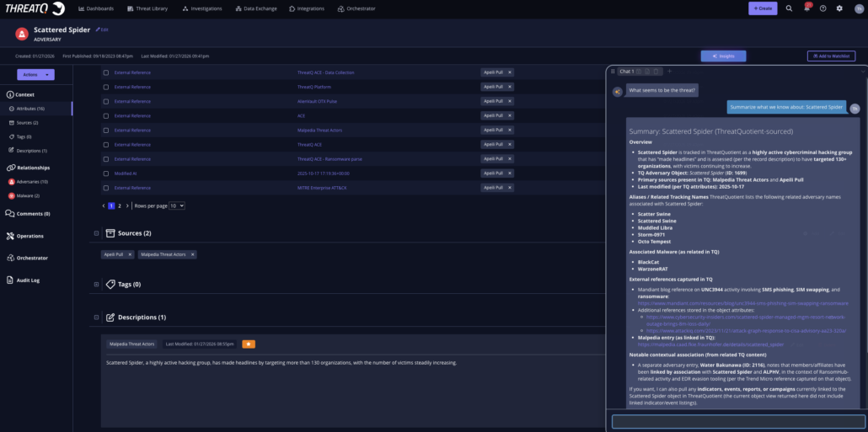The width and height of the screenshot is (868, 432).
Task: Click the Audit Log document icon
Action: point(10,280)
